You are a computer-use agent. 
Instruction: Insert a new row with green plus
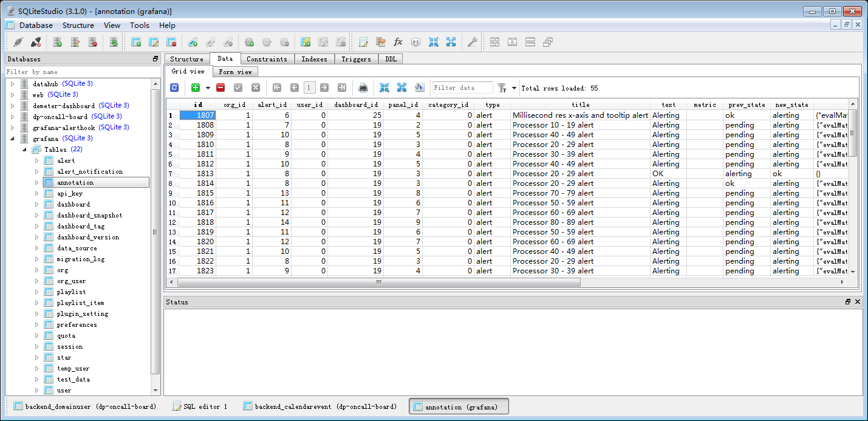(x=196, y=88)
